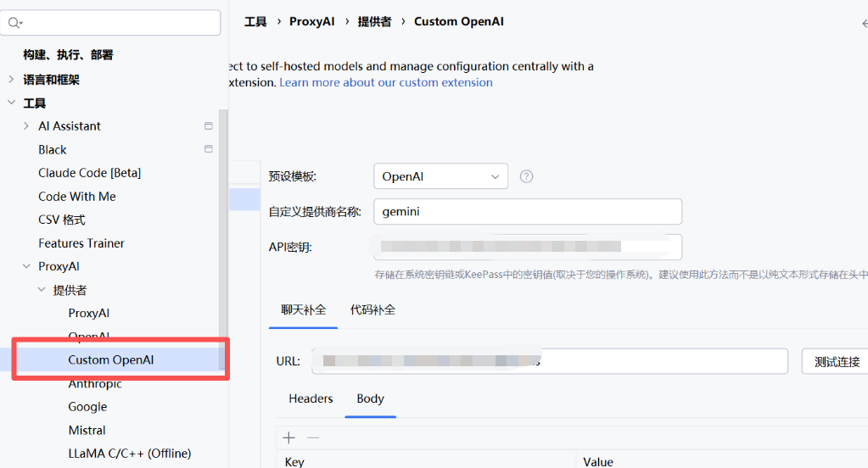This screenshot has height=468, width=868.
Task: Select Anthropic provider
Action: pyautogui.click(x=95, y=384)
